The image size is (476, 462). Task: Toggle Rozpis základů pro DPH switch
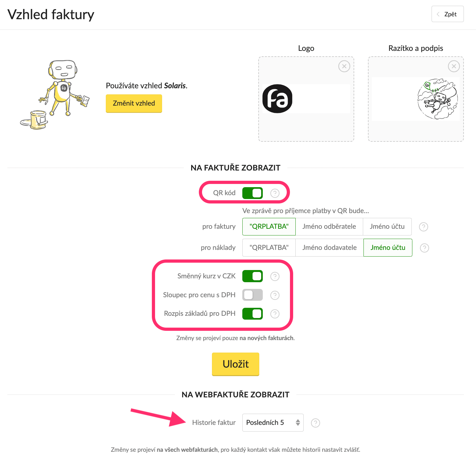252,314
